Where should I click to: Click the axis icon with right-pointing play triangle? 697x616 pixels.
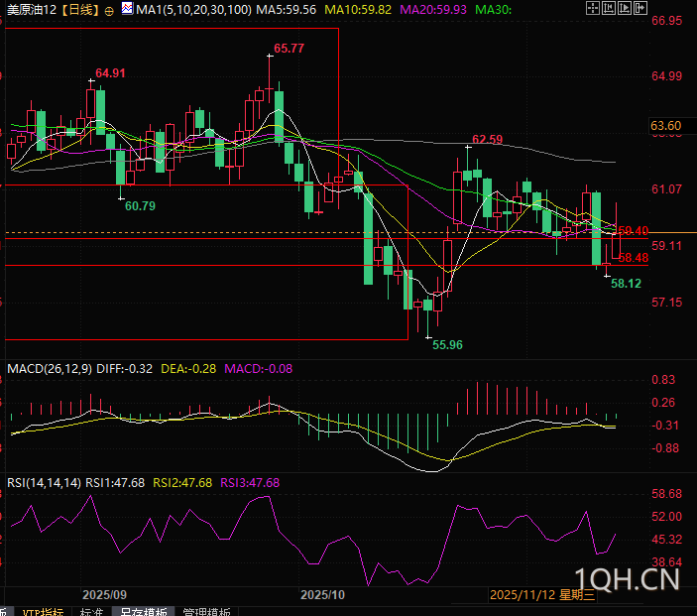click(625, 8)
